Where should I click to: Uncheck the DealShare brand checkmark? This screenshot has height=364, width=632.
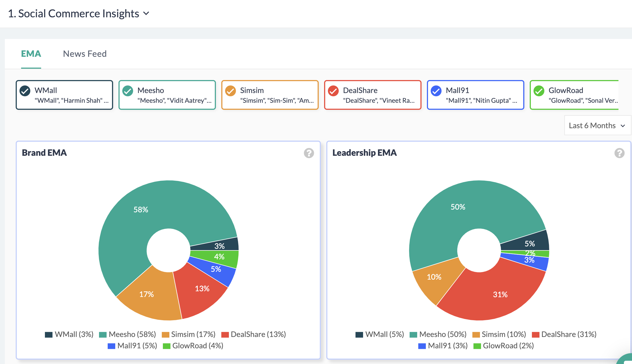point(333,91)
